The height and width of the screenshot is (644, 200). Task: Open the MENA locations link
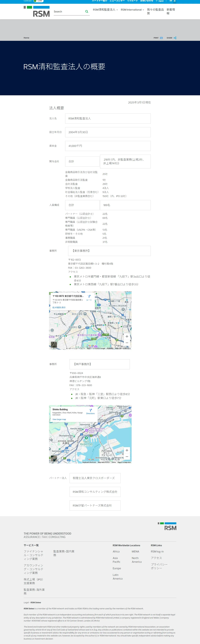[x=135, y=551]
